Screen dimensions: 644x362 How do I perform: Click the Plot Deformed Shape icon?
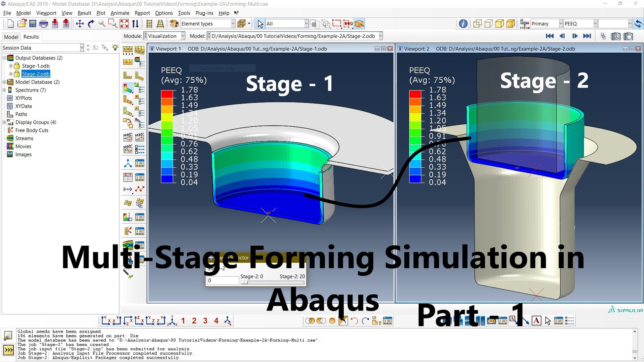click(x=140, y=76)
